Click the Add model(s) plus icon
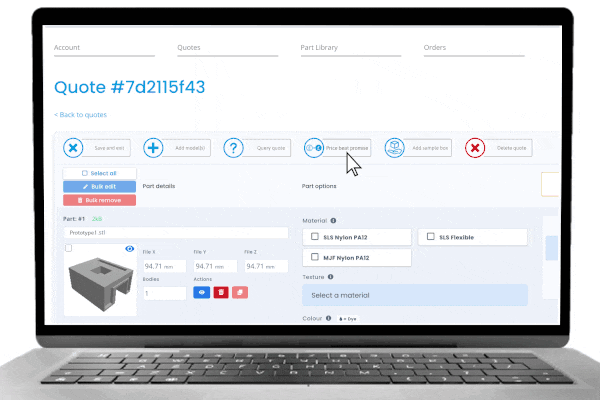This screenshot has width=600, height=400. click(x=154, y=148)
